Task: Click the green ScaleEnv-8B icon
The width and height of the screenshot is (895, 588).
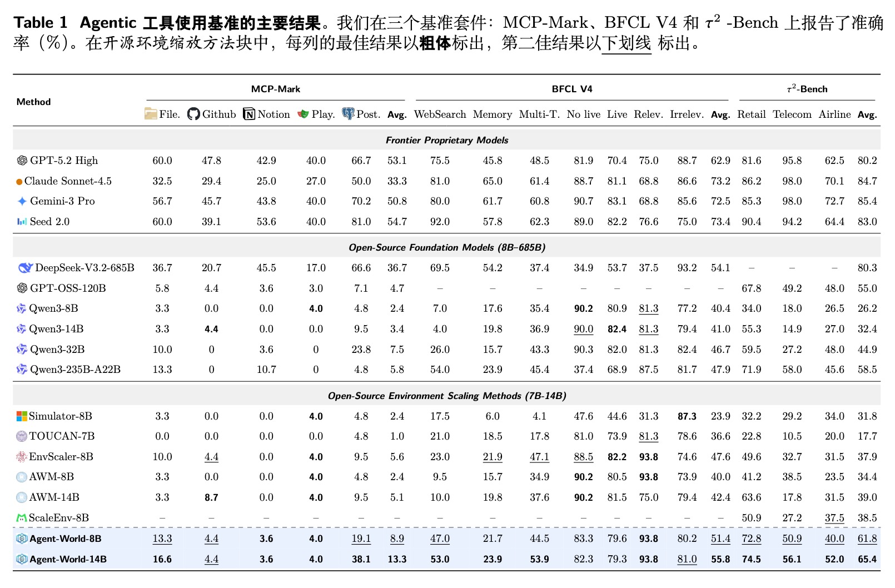Action: pos(22,518)
